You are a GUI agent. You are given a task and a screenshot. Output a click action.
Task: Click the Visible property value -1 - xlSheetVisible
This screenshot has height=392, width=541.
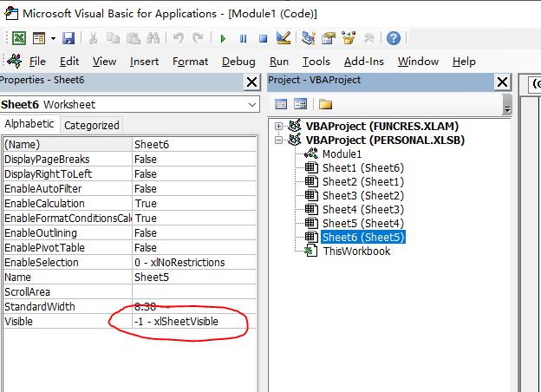(x=194, y=322)
